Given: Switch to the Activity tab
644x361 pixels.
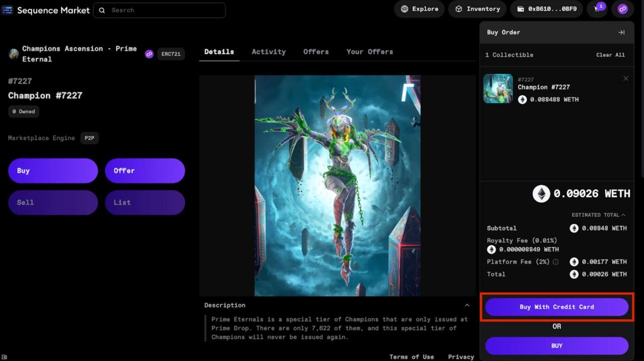Looking at the screenshot, I should click(269, 52).
